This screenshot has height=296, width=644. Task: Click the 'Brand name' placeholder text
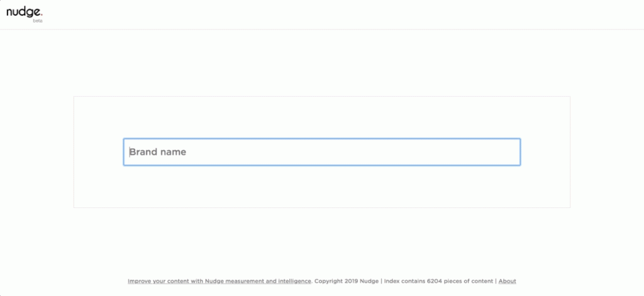coord(158,152)
